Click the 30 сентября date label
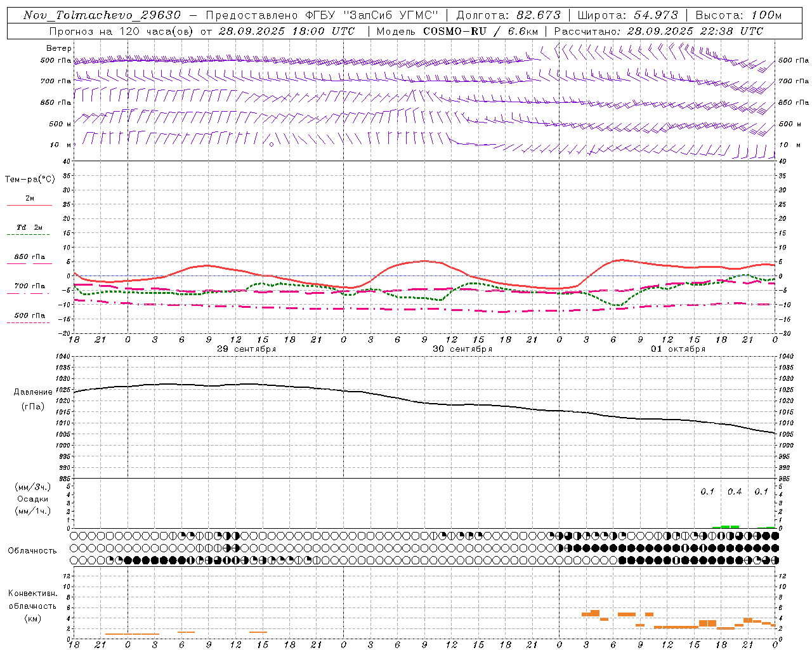Viewport: 812px width, 650px height. [x=462, y=349]
